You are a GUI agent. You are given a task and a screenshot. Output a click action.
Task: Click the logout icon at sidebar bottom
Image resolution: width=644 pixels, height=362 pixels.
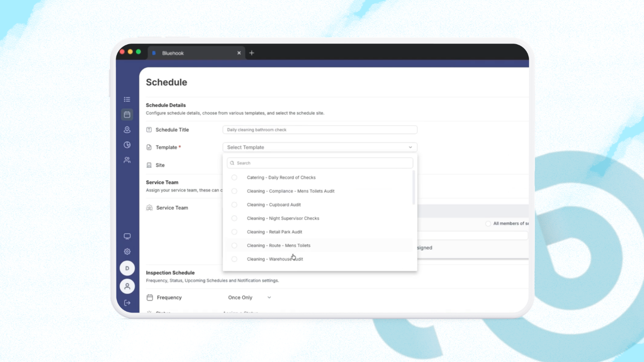127,303
